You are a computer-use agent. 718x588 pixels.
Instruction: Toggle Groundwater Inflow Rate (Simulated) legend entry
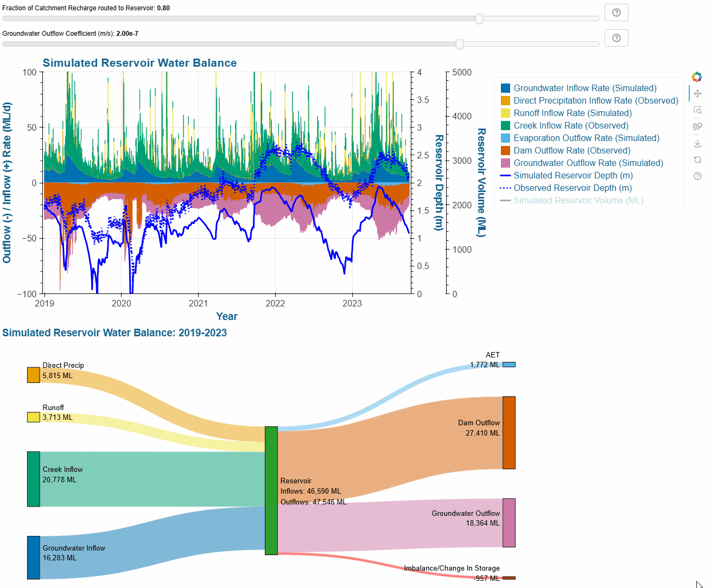[584, 88]
